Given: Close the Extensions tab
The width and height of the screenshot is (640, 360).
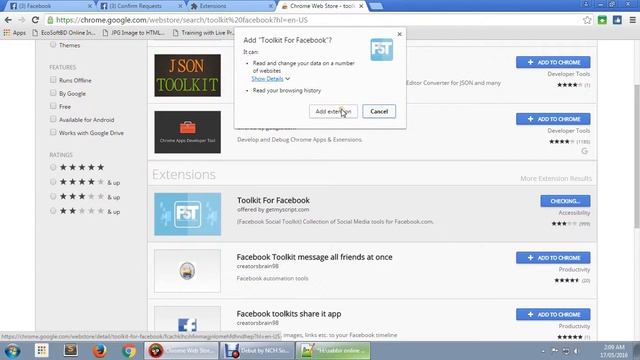Looking at the screenshot, I should 271,6.
